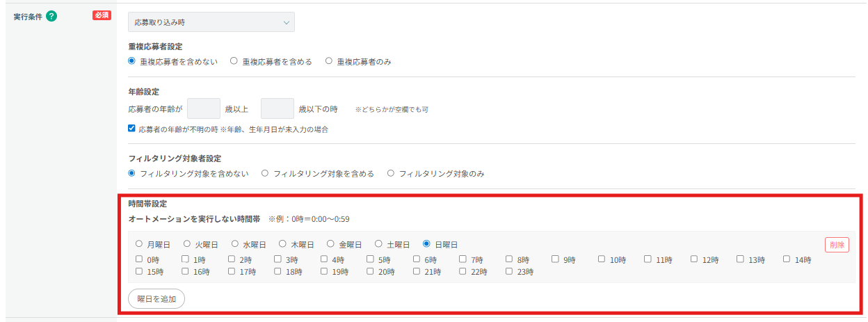868x322 pixels.
Task: Click the 歳以上 minimum age input field
Action: 204,108
